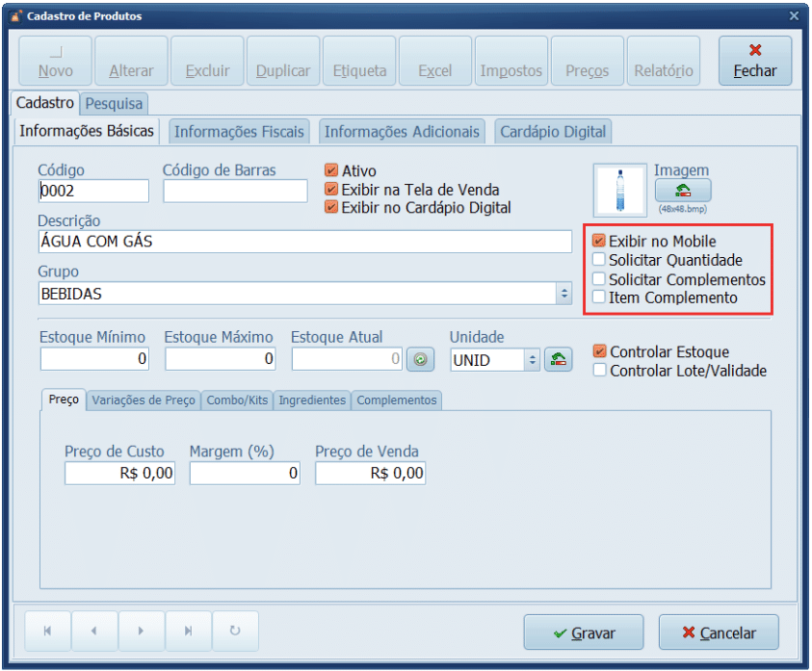812x671 pixels.
Task: Click the reload icon in navigation bar
Action: [235, 632]
